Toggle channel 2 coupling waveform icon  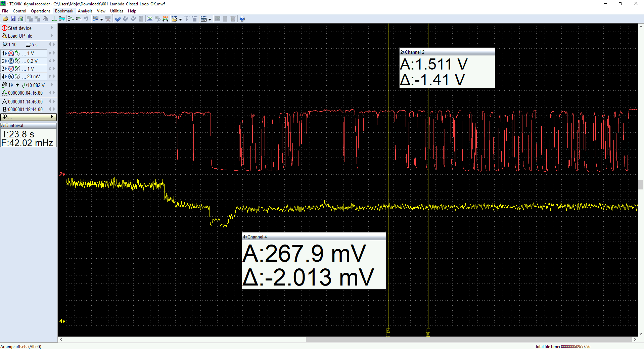point(17,61)
